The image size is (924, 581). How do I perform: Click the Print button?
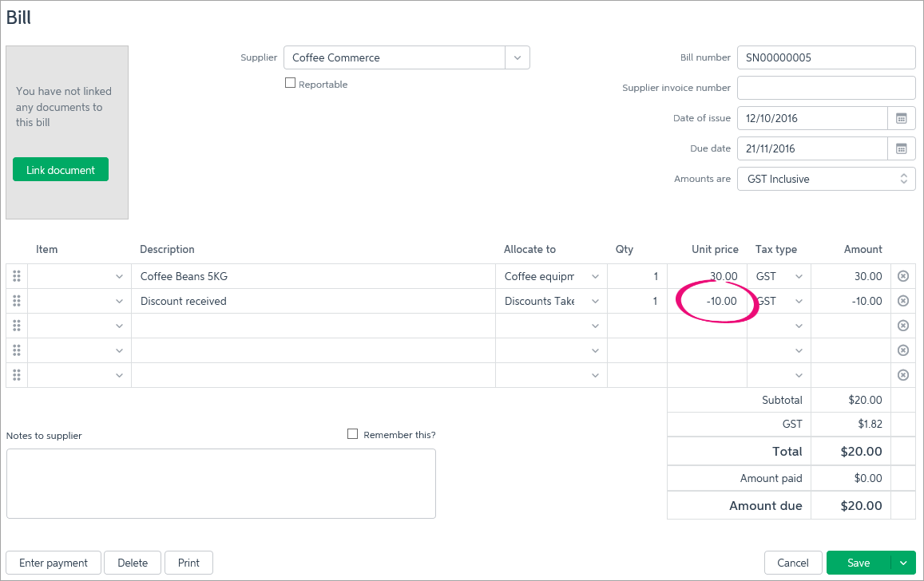pyautogui.click(x=188, y=563)
